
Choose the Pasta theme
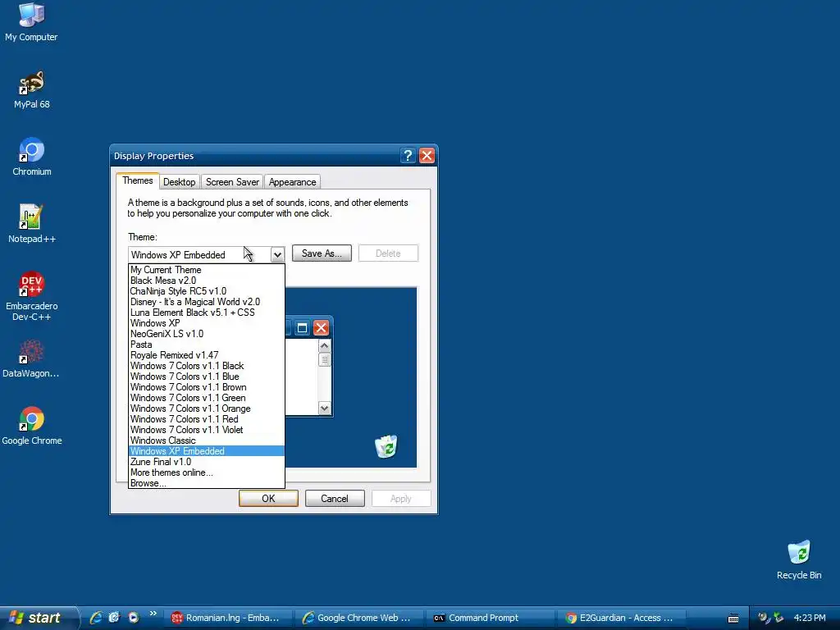206,345
